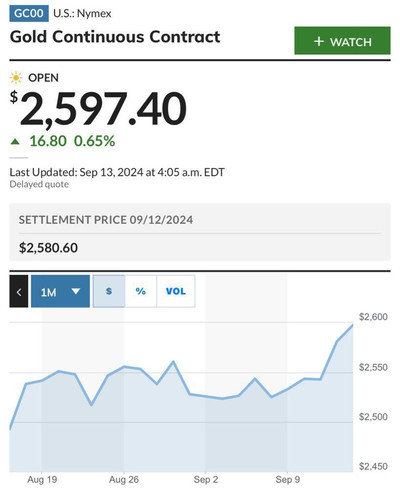
Task: Click the white triangle in the 1M selector
Action: [76, 291]
